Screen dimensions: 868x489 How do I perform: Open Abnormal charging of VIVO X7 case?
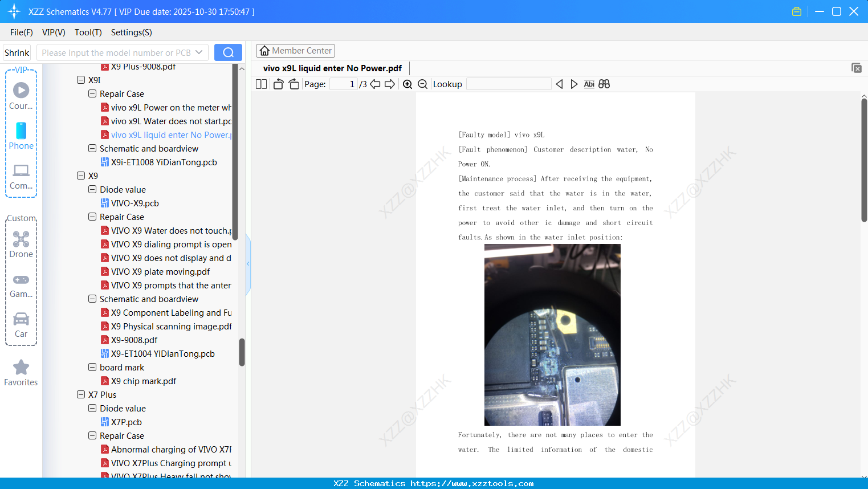tap(166, 449)
